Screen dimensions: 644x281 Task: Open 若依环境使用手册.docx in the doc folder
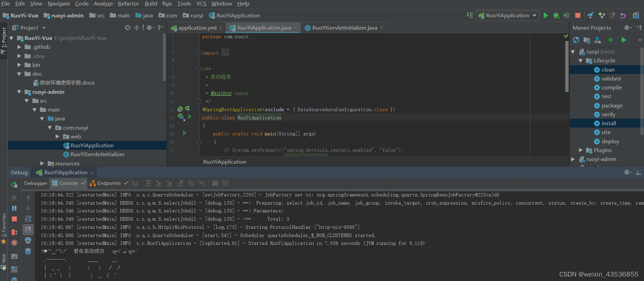coord(67,83)
